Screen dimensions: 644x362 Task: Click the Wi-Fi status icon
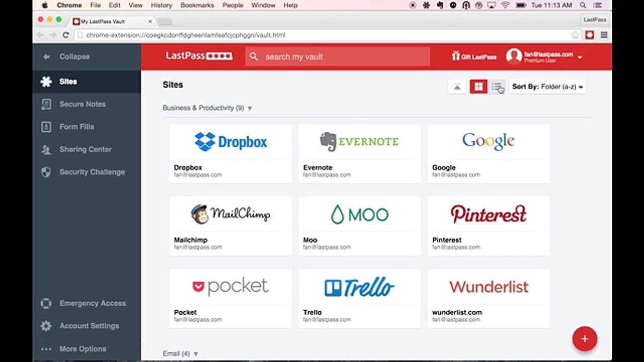[505, 5]
